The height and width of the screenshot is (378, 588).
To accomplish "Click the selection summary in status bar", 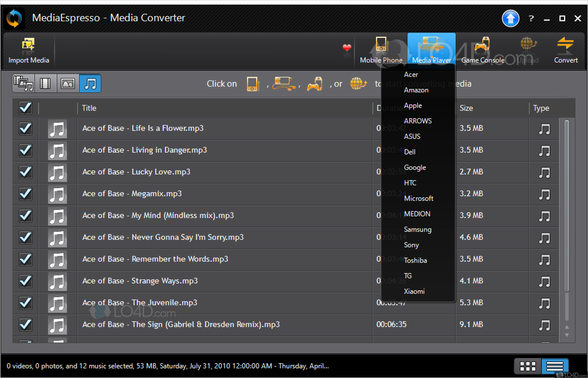I will click(167, 366).
